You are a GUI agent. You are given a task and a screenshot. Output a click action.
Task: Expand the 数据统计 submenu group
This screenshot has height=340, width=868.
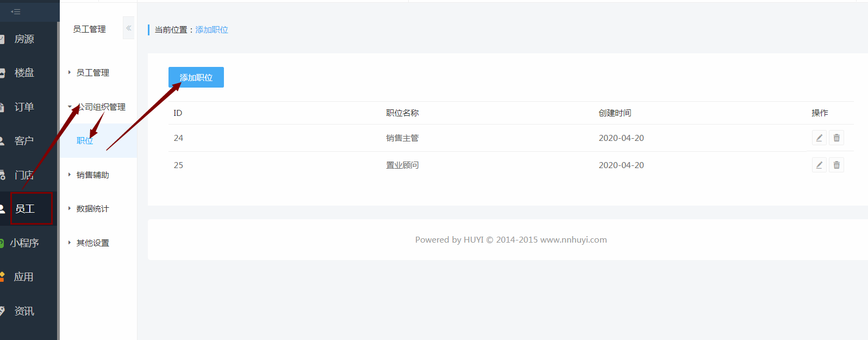tap(92, 209)
